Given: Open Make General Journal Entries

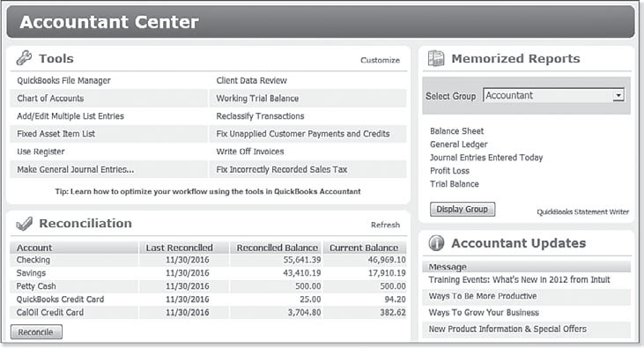Looking at the screenshot, I should tap(76, 169).
